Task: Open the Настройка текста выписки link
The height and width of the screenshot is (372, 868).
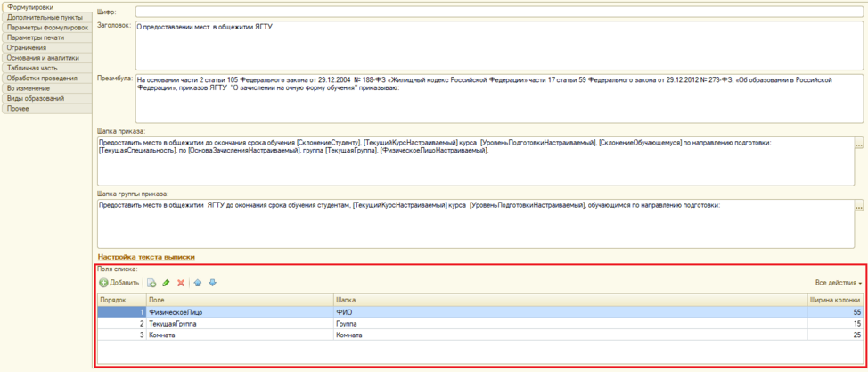Action: pyautogui.click(x=146, y=257)
